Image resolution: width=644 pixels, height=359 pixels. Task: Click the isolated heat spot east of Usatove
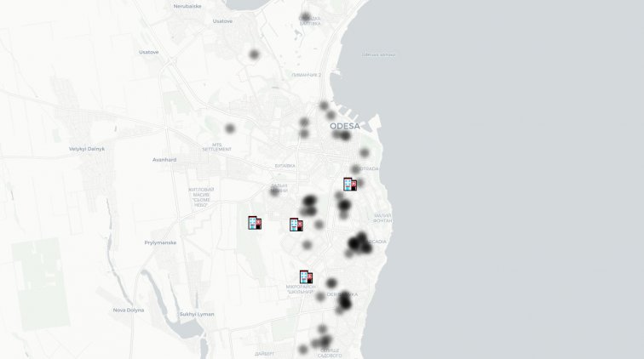pos(254,54)
